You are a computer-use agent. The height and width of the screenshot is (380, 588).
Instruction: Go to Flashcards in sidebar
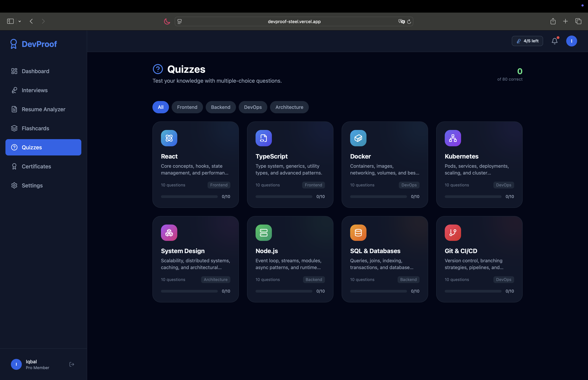click(x=35, y=128)
